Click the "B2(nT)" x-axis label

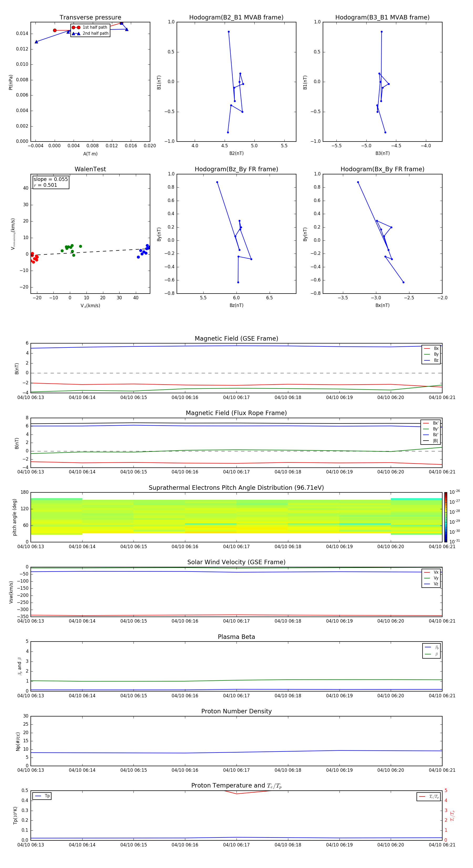pyautogui.click(x=236, y=153)
